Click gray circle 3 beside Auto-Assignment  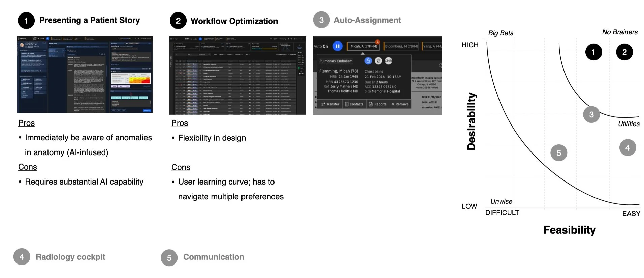point(321,20)
